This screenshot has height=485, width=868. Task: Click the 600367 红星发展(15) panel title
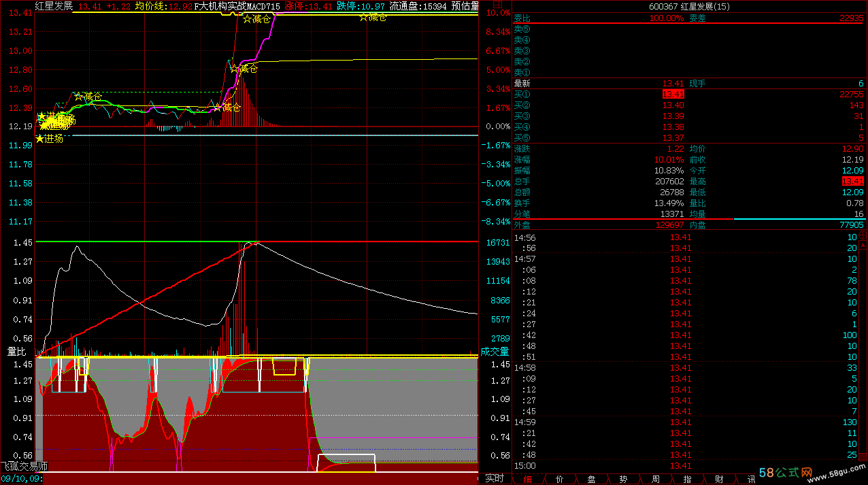(690, 6)
